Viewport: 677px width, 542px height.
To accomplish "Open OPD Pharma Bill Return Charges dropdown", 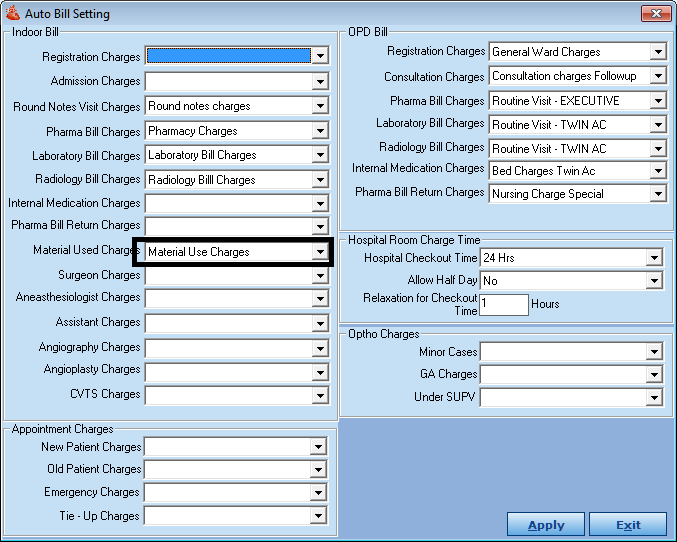I will 658,195.
